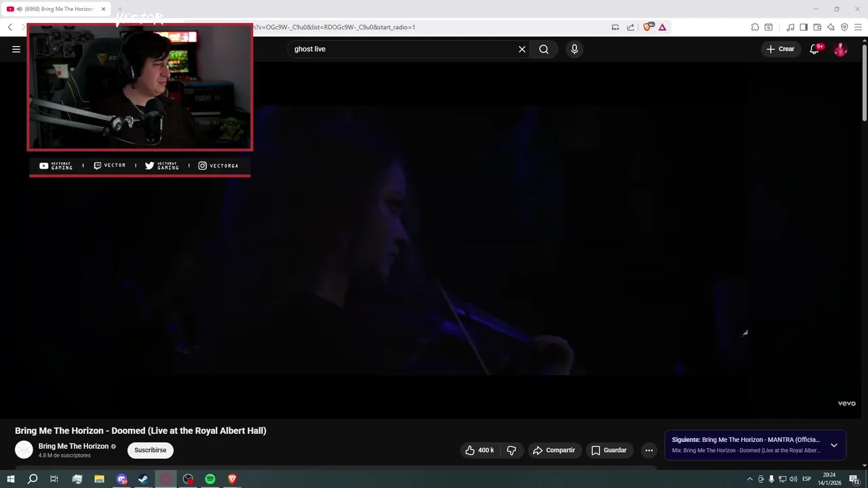The image size is (868, 488).
Task: Click the install/cast icon in address bar
Action: pyautogui.click(x=615, y=27)
